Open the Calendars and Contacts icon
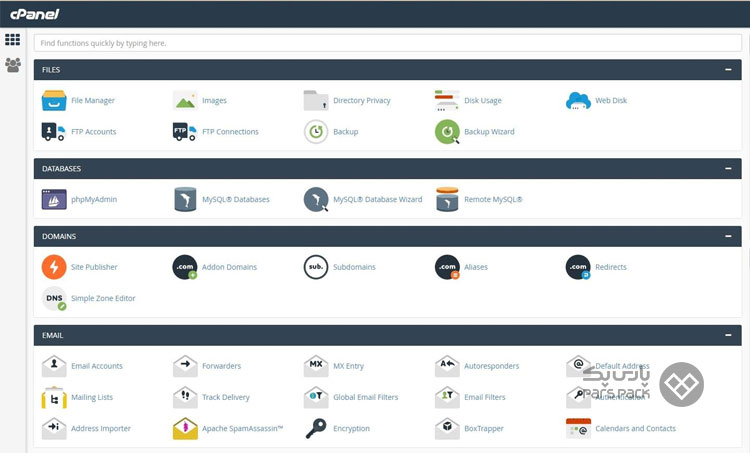750x453 pixels. [578, 428]
